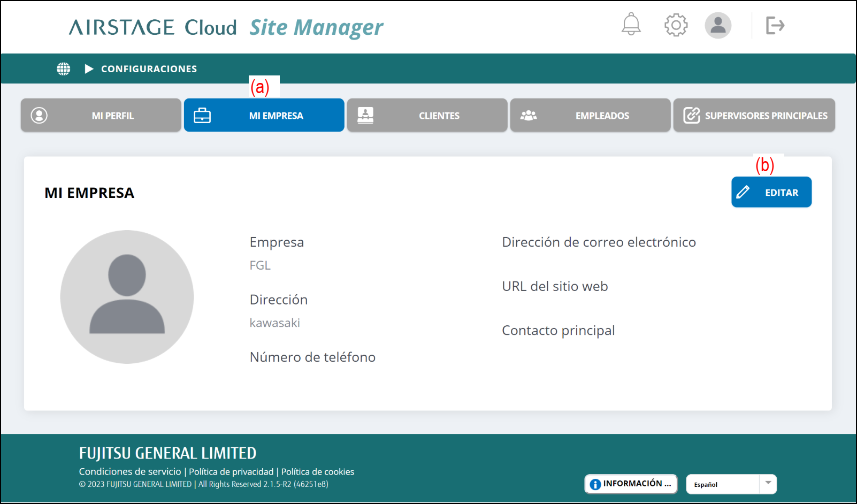Click the company profile picture placeholder
This screenshot has height=504, width=857.
[127, 297]
